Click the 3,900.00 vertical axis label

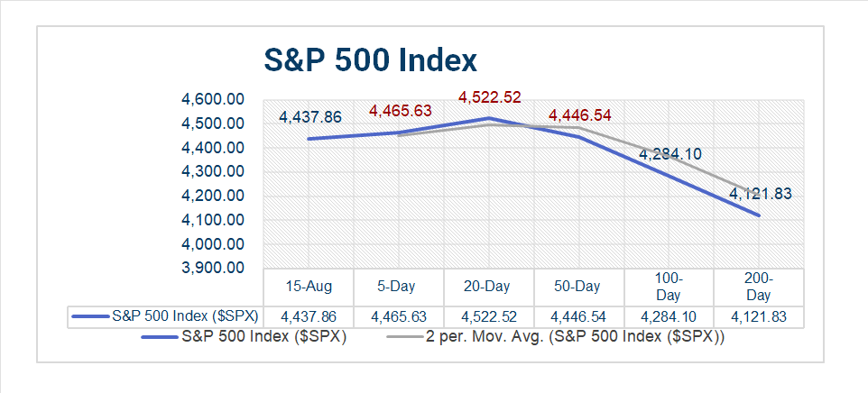(x=213, y=269)
